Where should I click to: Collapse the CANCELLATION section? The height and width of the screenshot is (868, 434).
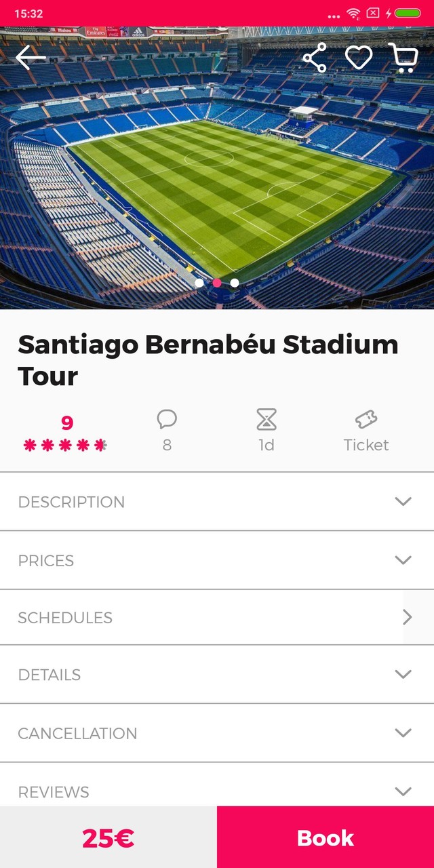coord(217,733)
